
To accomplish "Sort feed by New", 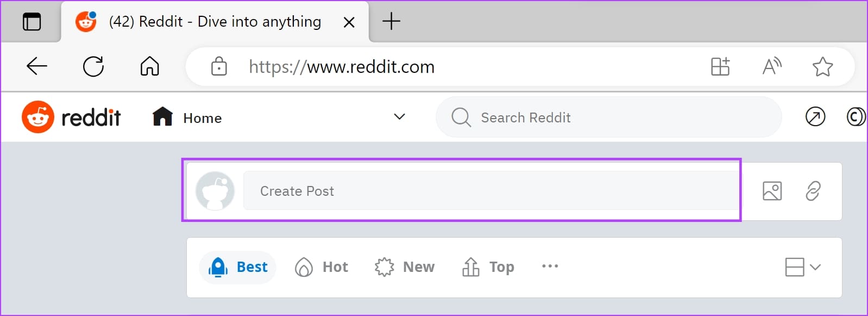I will (x=405, y=267).
